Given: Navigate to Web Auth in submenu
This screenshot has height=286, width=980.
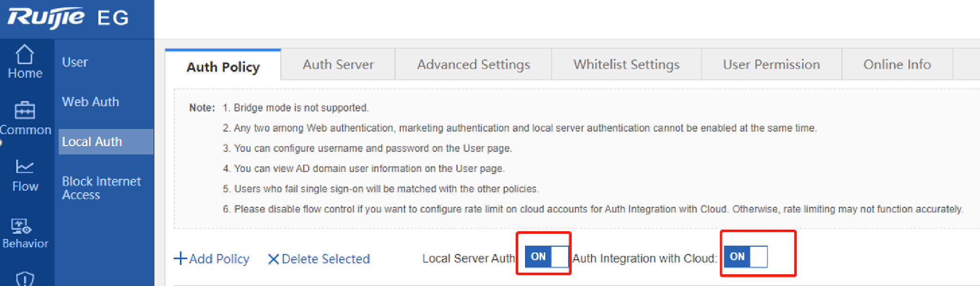Looking at the screenshot, I should click(90, 102).
